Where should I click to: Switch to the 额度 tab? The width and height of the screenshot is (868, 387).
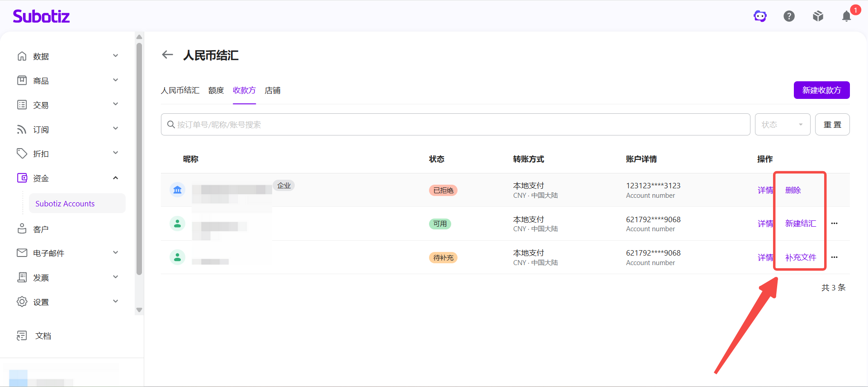[216, 90]
